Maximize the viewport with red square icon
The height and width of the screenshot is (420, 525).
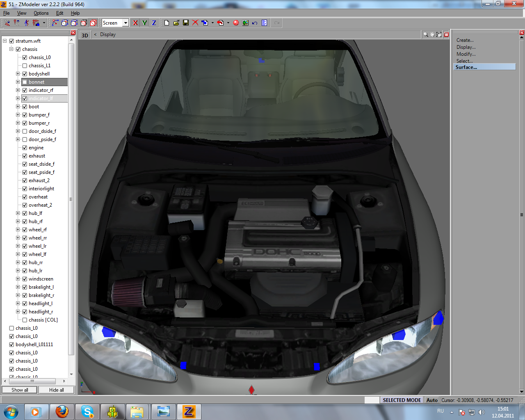pos(446,34)
